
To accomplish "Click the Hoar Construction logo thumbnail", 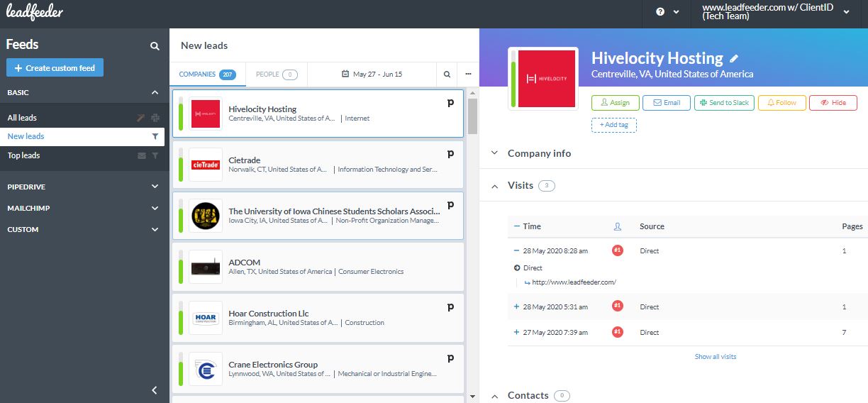I will click(x=206, y=318).
